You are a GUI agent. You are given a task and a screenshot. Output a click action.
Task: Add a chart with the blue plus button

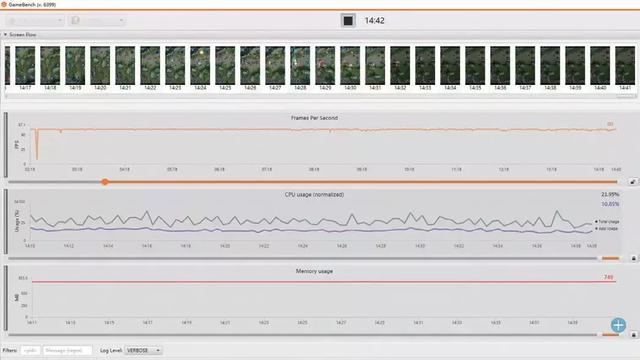click(x=618, y=325)
